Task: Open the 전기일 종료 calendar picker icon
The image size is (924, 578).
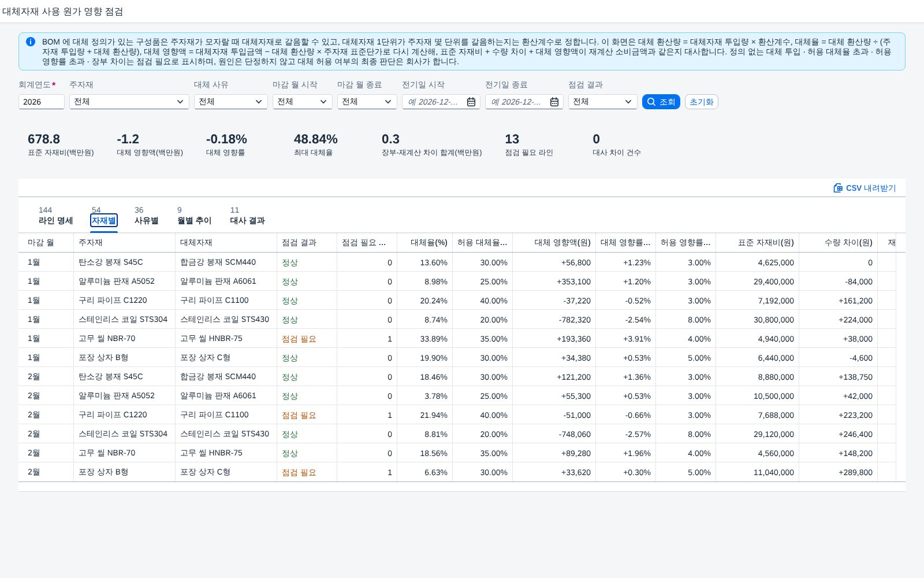Action: (x=554, y=102)
